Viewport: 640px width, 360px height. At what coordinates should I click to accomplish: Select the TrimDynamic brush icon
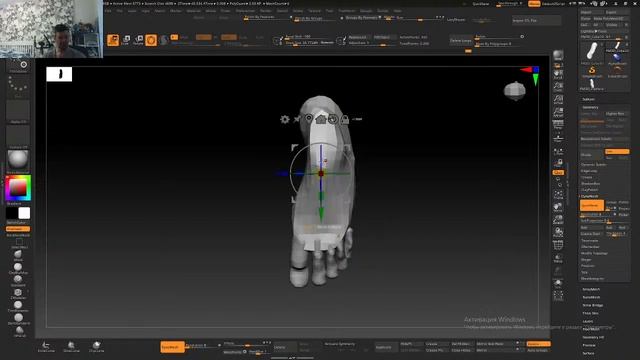pyautogui.click(x=18, y=306)
